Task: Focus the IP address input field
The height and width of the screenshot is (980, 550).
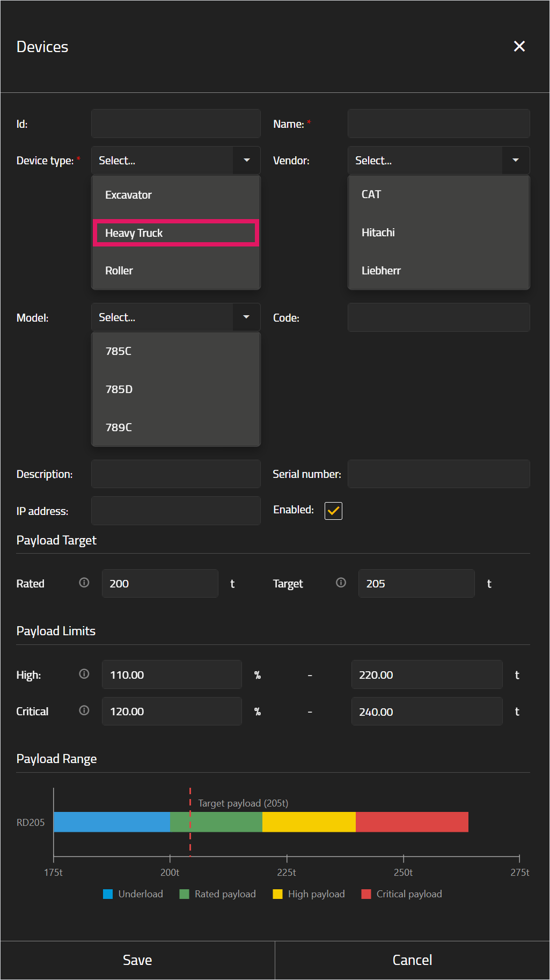Action: coord(176,511)
